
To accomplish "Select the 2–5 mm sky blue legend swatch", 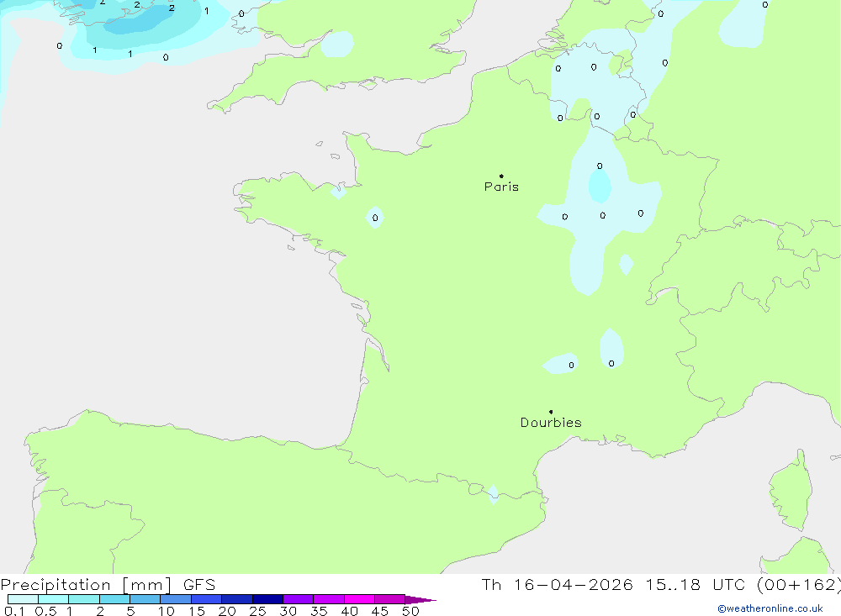I will click(114, 599).
